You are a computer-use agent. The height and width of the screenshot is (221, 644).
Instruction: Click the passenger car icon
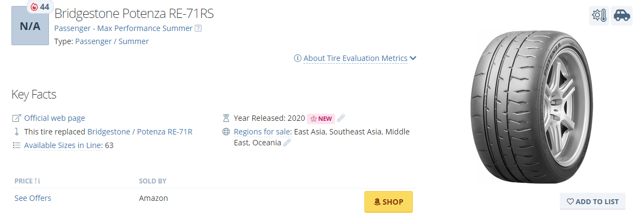click(621, 15)
